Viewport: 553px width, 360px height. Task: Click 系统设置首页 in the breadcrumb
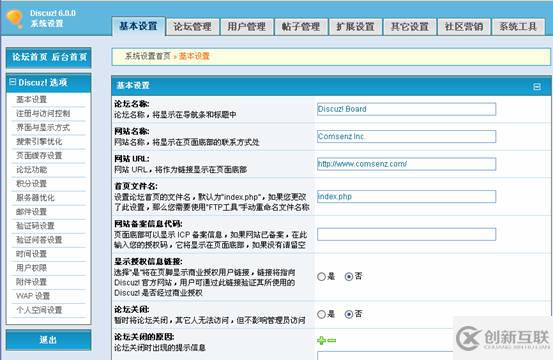point(148,56)
